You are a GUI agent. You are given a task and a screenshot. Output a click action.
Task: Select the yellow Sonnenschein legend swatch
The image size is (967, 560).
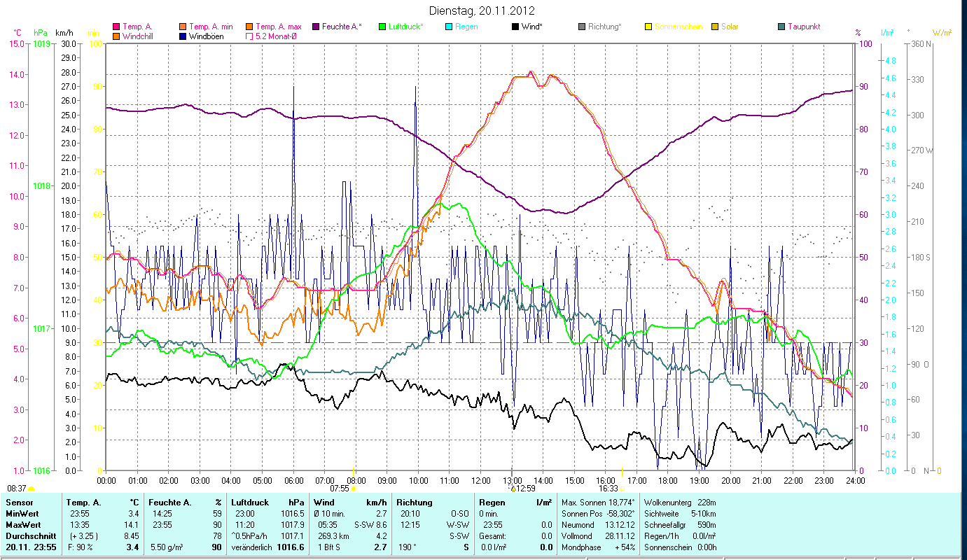pyautogui.click(x=648, y=27)
